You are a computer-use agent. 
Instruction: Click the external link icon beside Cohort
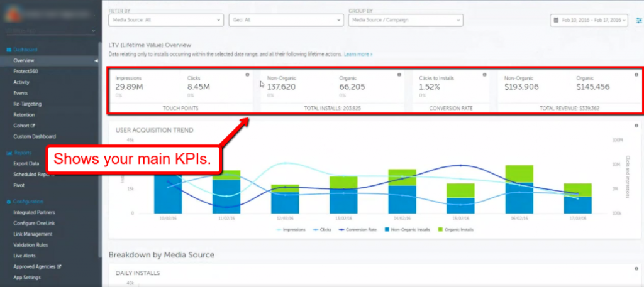coord(33,126)
